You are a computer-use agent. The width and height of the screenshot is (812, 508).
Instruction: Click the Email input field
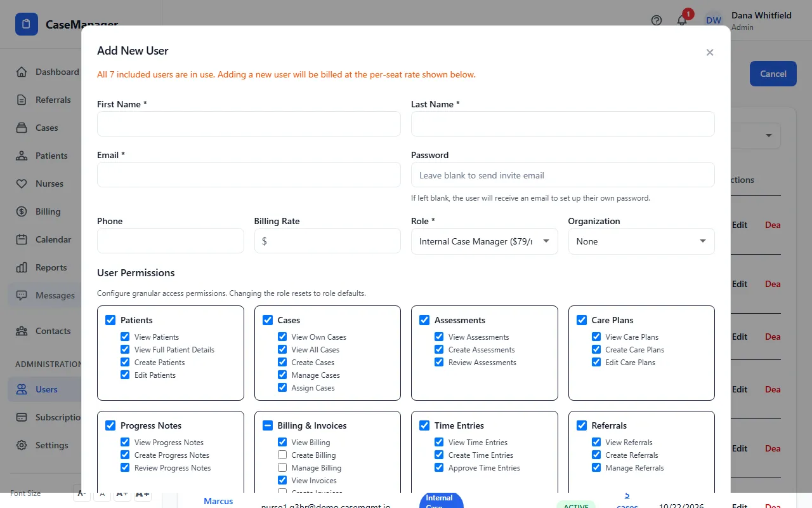pos(249,175)
